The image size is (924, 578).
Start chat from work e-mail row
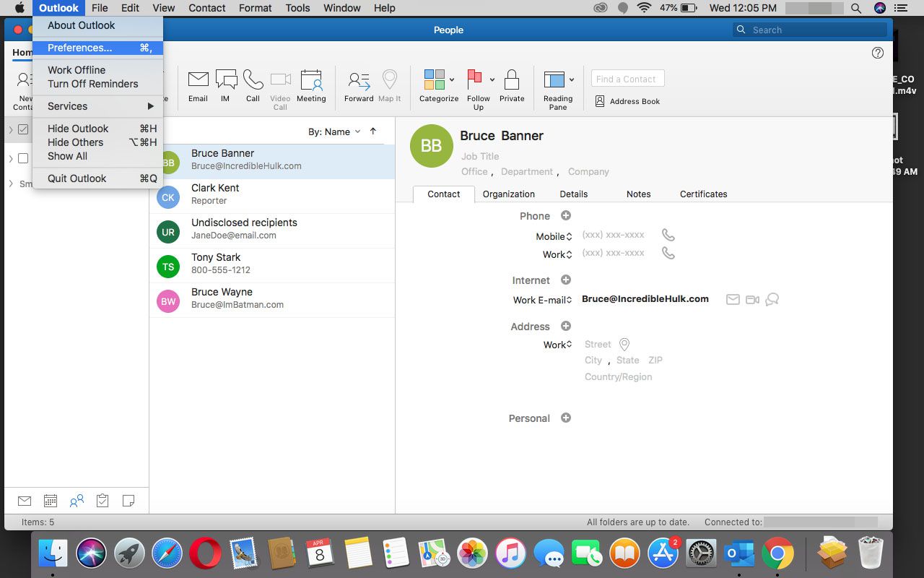[x=772, y=299]
